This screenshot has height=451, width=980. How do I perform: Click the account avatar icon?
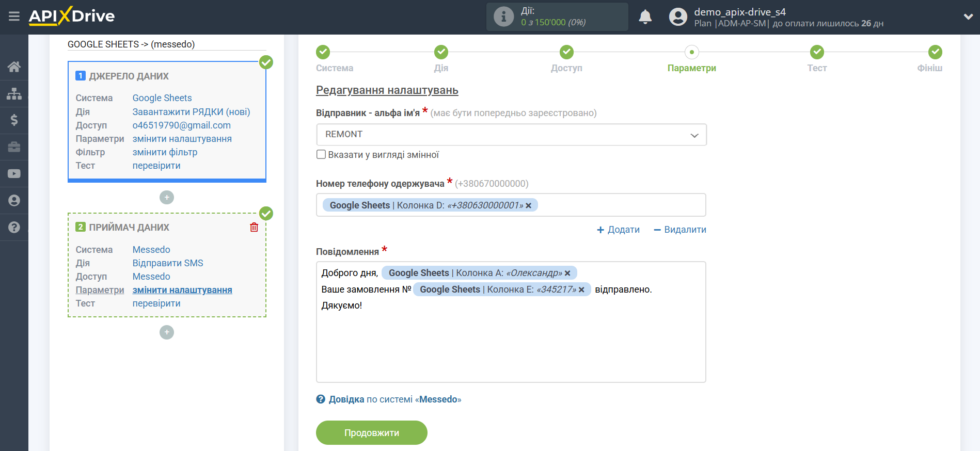pyautogui.click(x=678, y=17)
